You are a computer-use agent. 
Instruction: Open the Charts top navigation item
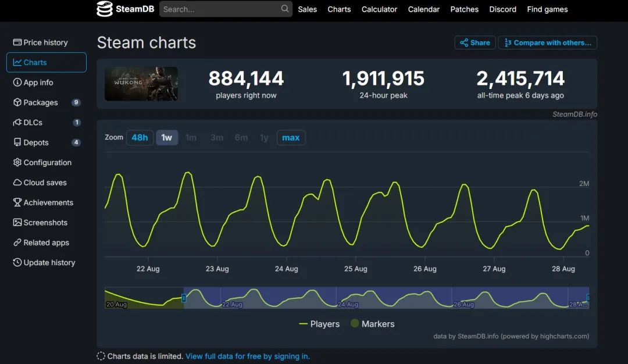[339, 9]
